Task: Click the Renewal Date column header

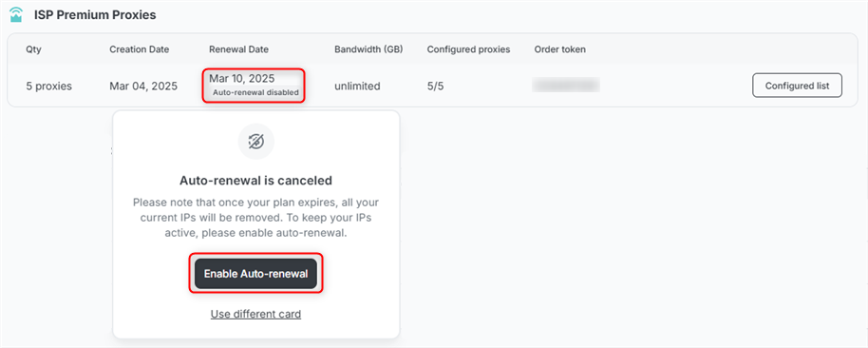Action: pyautogui.click(x=238, y=49)
